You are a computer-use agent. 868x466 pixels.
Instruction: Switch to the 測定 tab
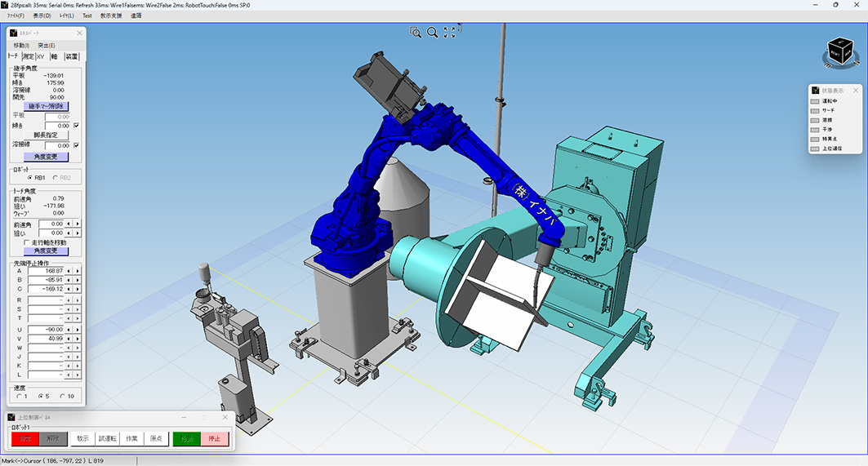pos(28,56)
